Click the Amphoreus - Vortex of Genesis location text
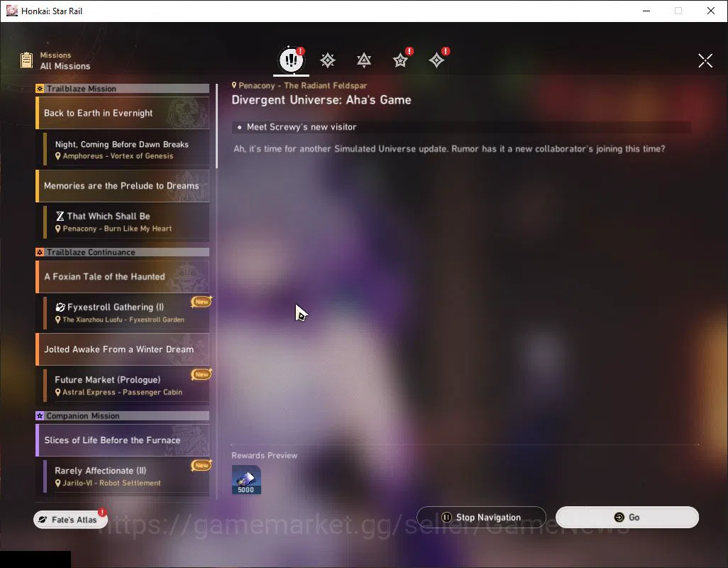The height and width of the screenshot is (568, 728). click(x=118, y=156)
